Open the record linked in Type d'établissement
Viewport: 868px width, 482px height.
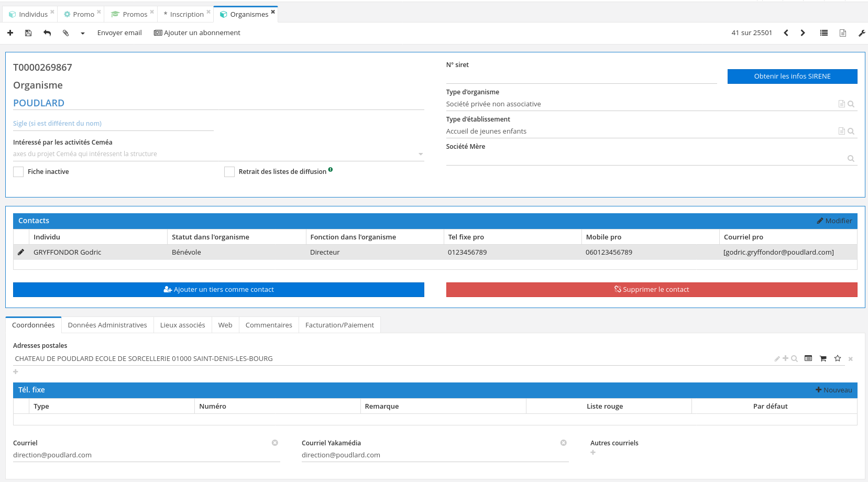842,131
